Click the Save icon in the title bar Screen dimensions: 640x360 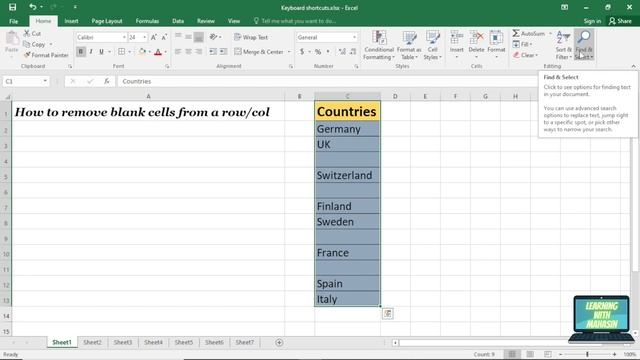pyautogui.click(x=13, y=7)
